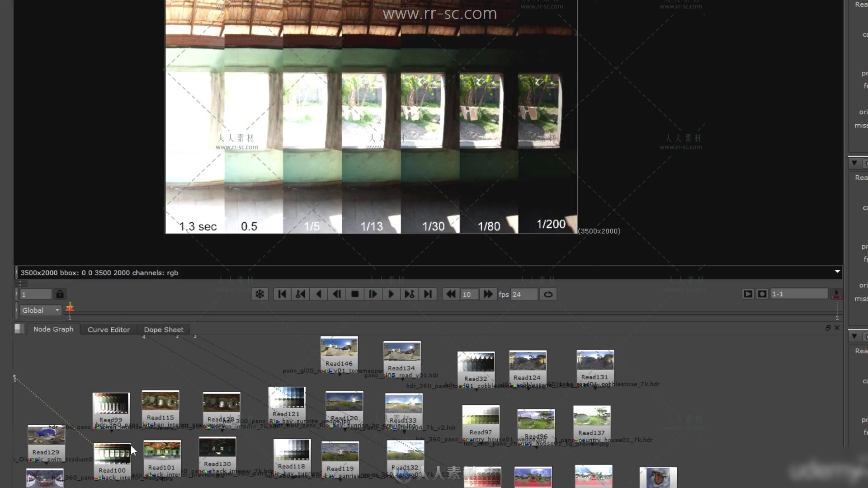Open the Global frame range dropdown

coord(40,310)
